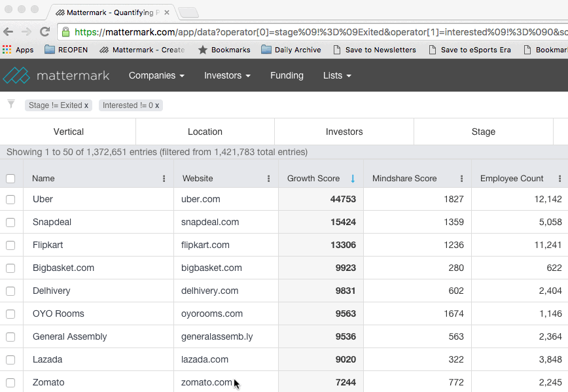The height and width of the screenshot is (392, 568).
Task: Visit uber.com website link
Action: [x=201, y=199]
